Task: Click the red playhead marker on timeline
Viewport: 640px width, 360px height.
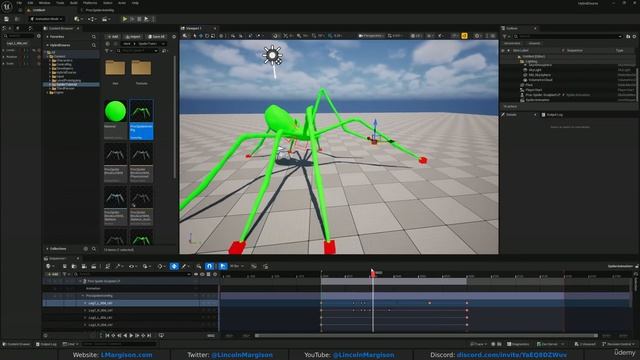Action: point(373,273)
